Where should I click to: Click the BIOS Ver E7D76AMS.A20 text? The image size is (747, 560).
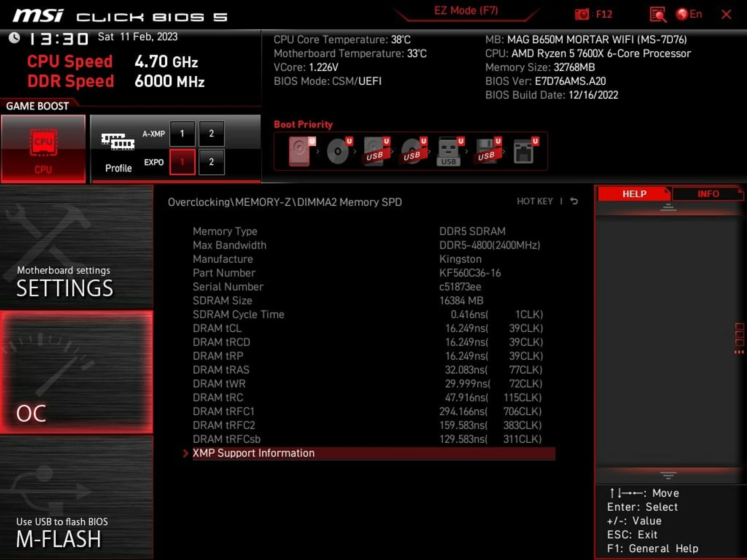coord(545,81)
